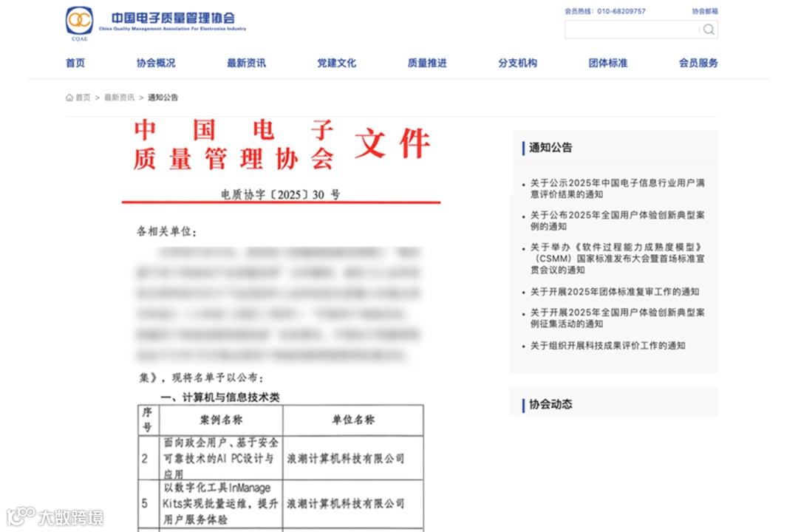Click 通知公告 in the breadcrumb
This screenshot has width=798, height=532.
click(163, 98)
